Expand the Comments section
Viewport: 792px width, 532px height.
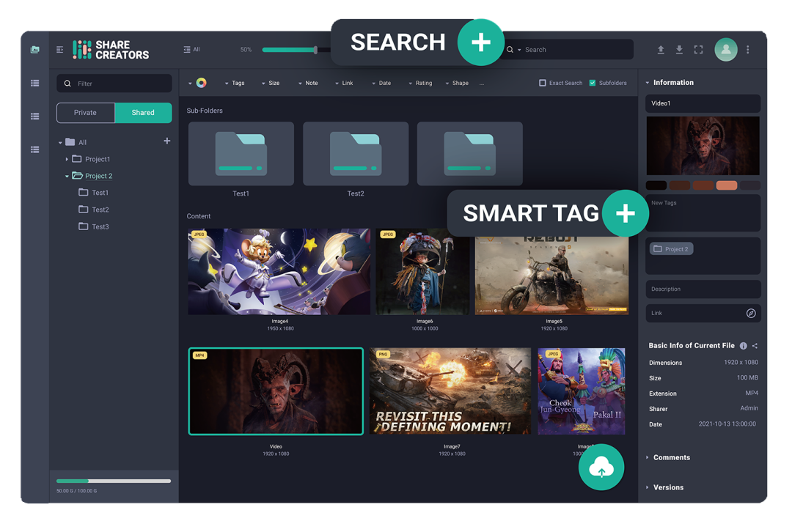672,457
